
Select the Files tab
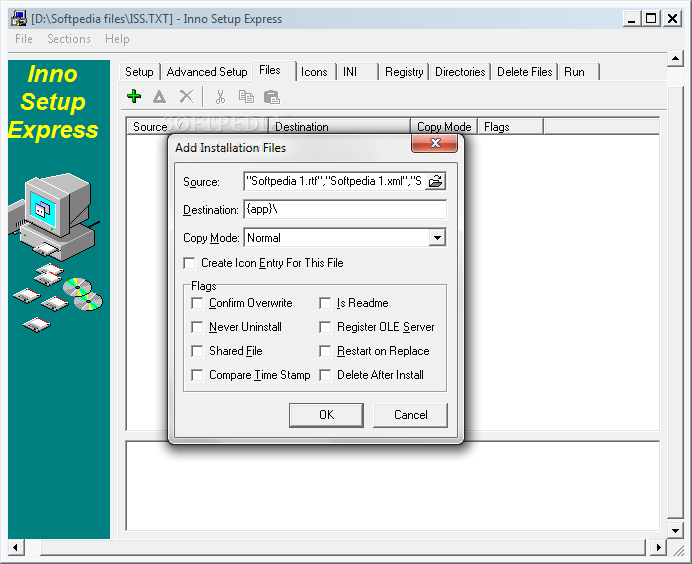274,71
